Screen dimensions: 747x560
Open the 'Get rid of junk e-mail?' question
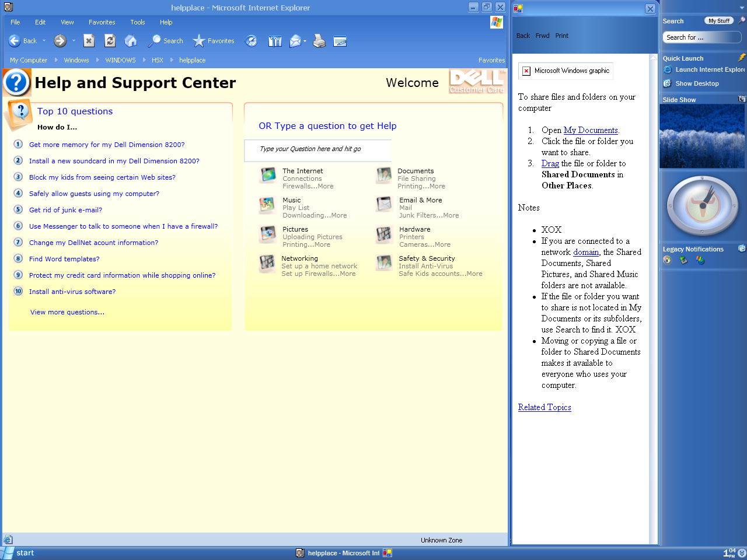click(x=65, y=210)
